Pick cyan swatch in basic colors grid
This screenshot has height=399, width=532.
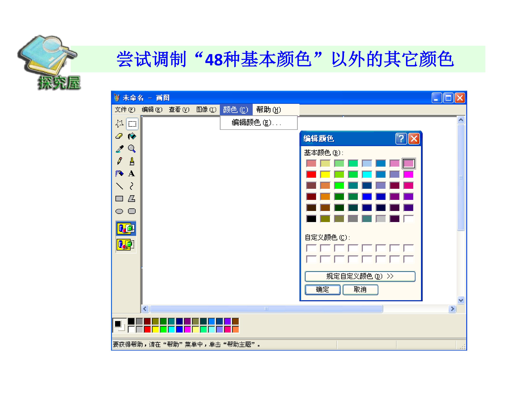[367, 174]
